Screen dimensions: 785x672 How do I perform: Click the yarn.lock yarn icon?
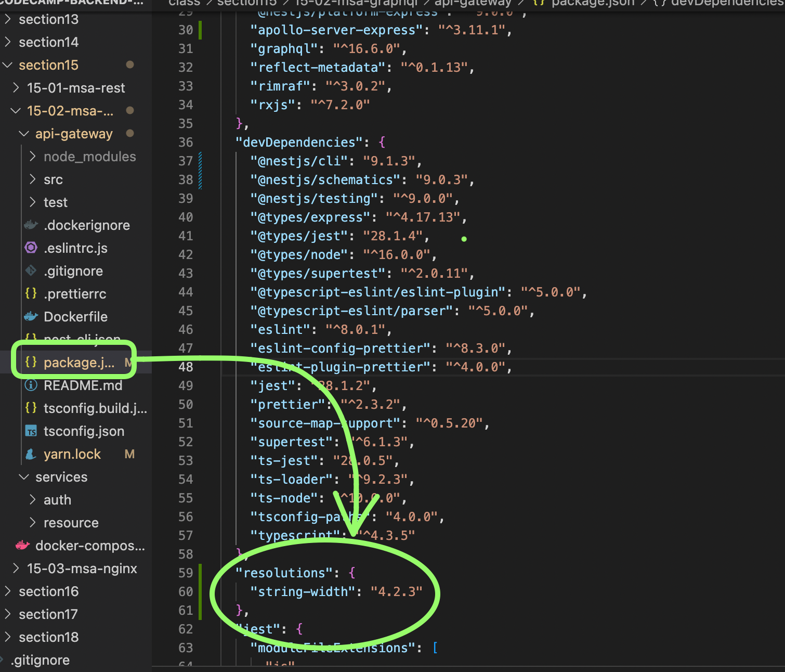pos(31,454)
